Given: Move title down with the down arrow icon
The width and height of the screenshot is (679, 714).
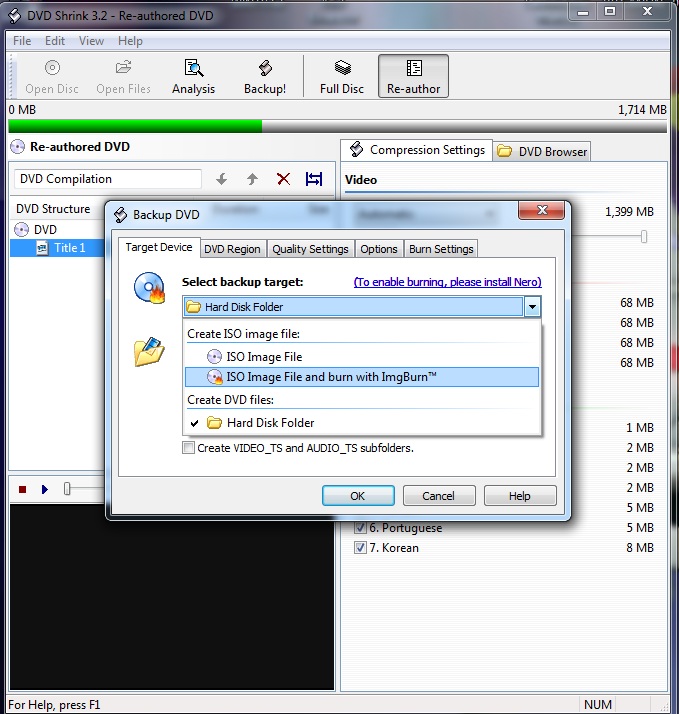Looking at the screenshot, I should 222,179.
